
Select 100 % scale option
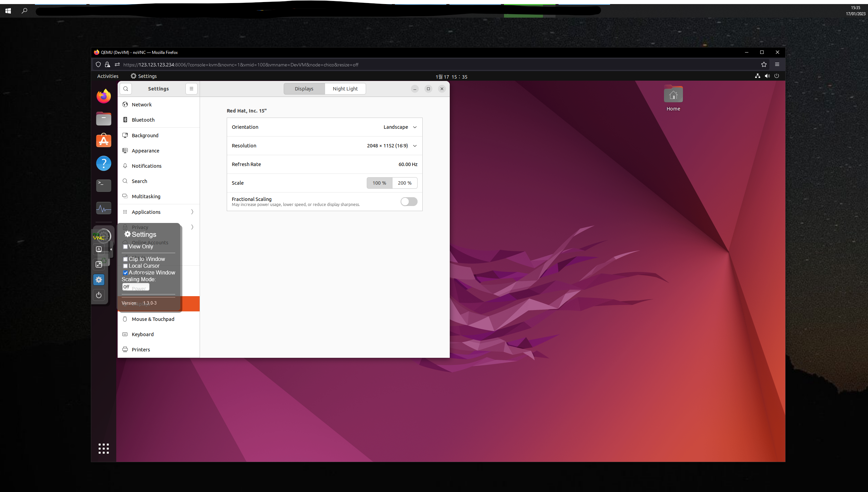379,183
